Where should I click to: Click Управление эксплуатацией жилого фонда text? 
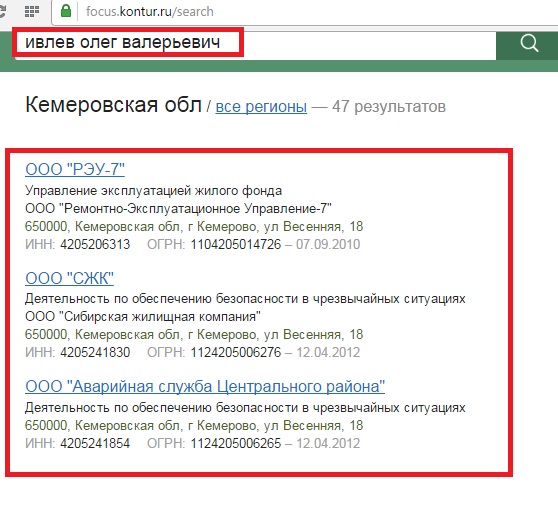coord(153,191)
